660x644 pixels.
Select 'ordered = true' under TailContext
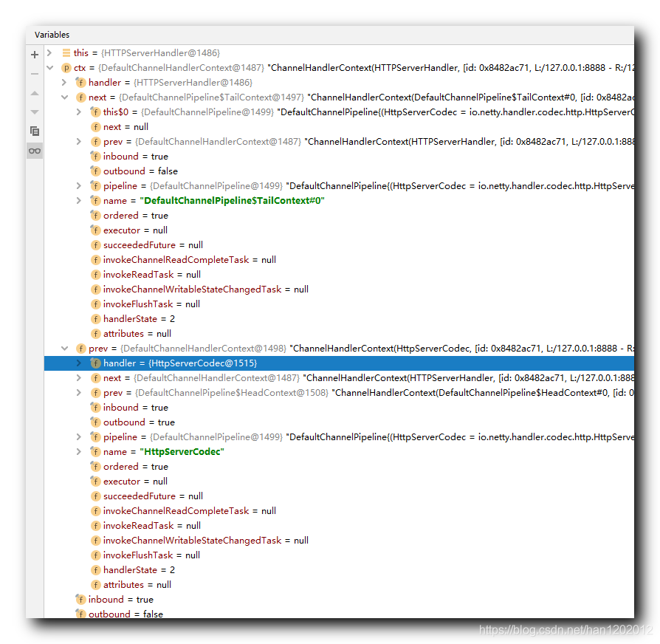339,215
